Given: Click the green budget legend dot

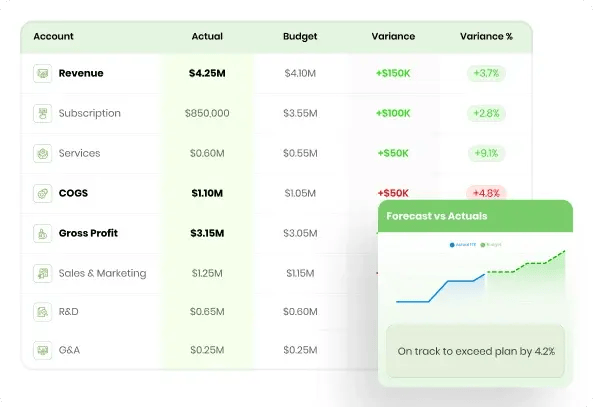Looking at the screenshot, I should pos(483,245).
